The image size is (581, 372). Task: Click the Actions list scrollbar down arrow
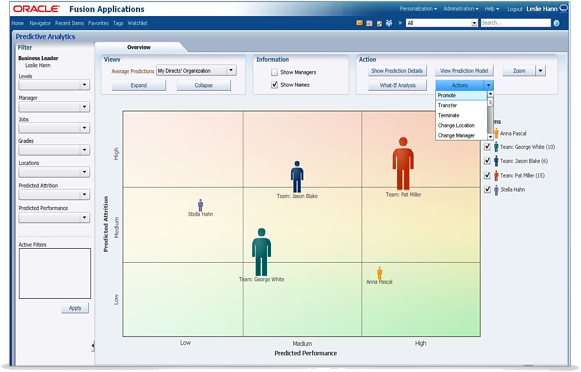click(x=490, y=137)
